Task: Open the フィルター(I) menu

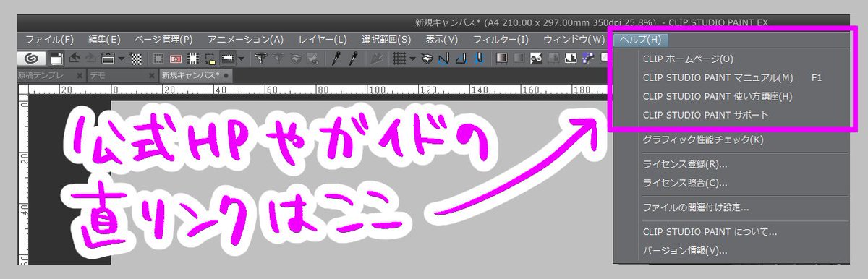Action: [x=501, y=39]
